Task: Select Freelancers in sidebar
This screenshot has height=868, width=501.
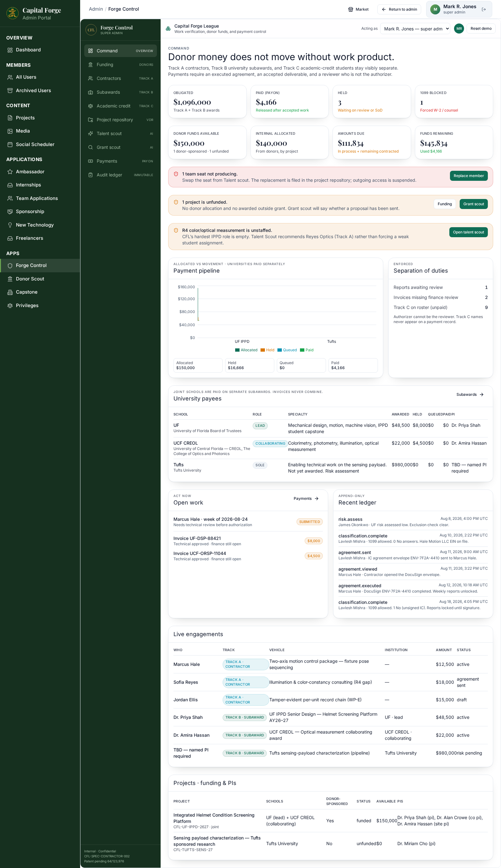Action: tap(40, 238)
